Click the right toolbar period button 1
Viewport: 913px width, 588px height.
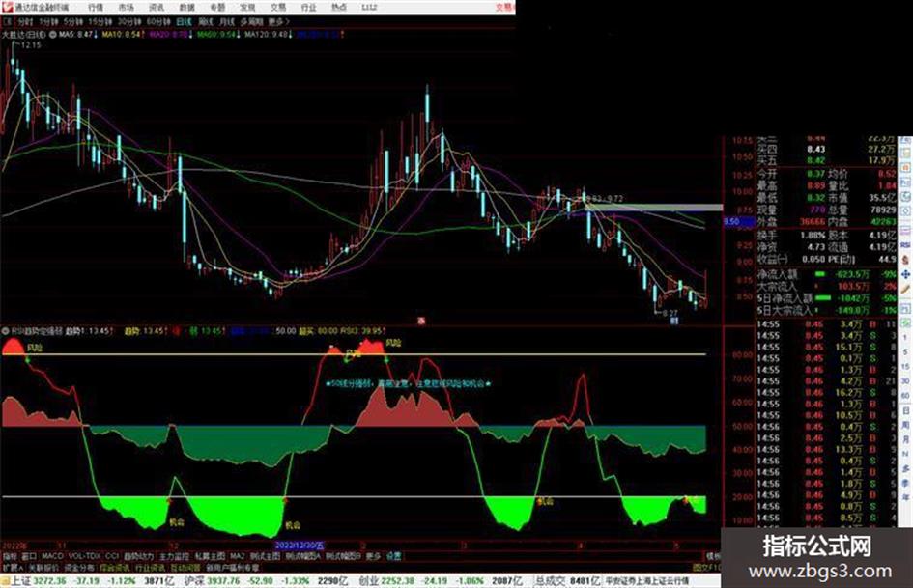coord(905,338)
